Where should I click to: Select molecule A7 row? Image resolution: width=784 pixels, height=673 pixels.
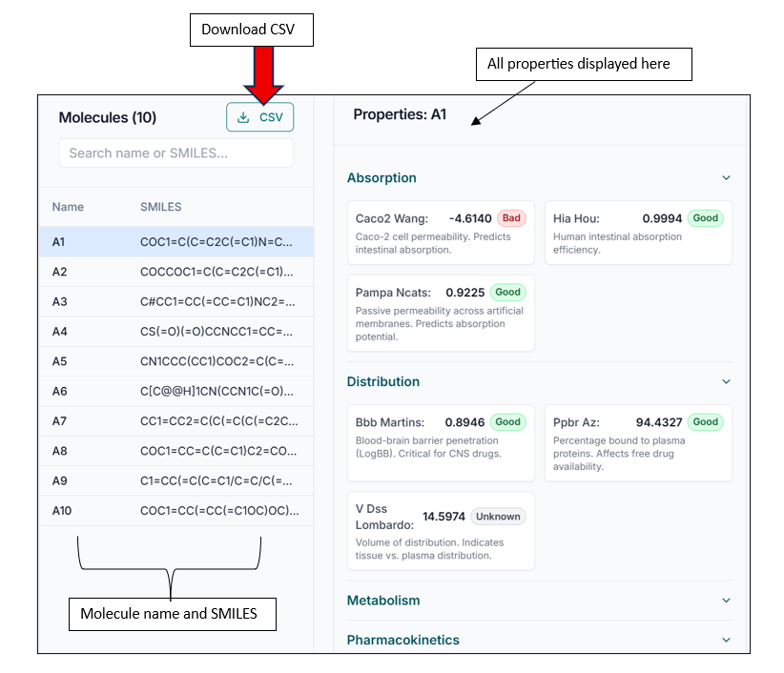pos(176,421)
